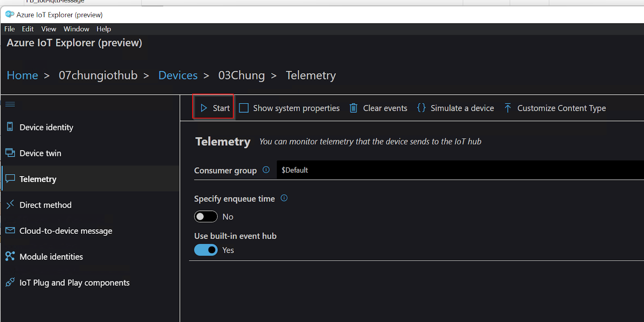The height and width of the screenshot is (322, 644).
Task: Click the Customize Content Type label
Action: pos(561,108)
